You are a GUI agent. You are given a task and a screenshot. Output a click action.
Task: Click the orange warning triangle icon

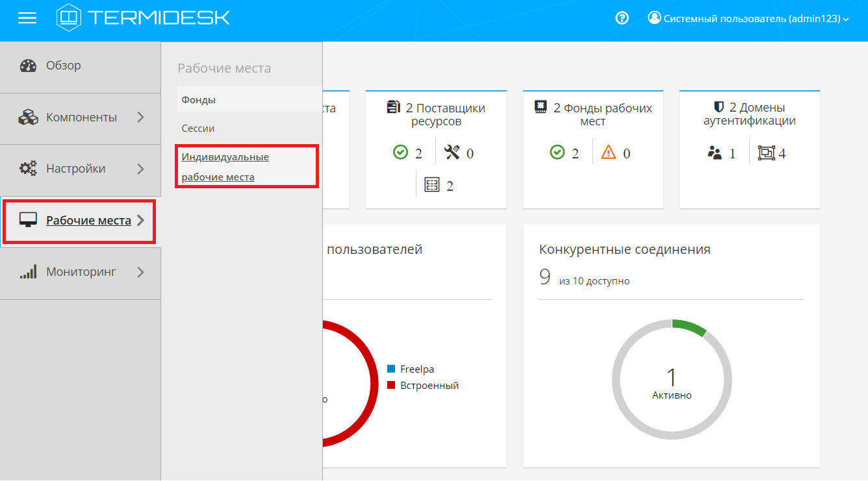(608, 153)
